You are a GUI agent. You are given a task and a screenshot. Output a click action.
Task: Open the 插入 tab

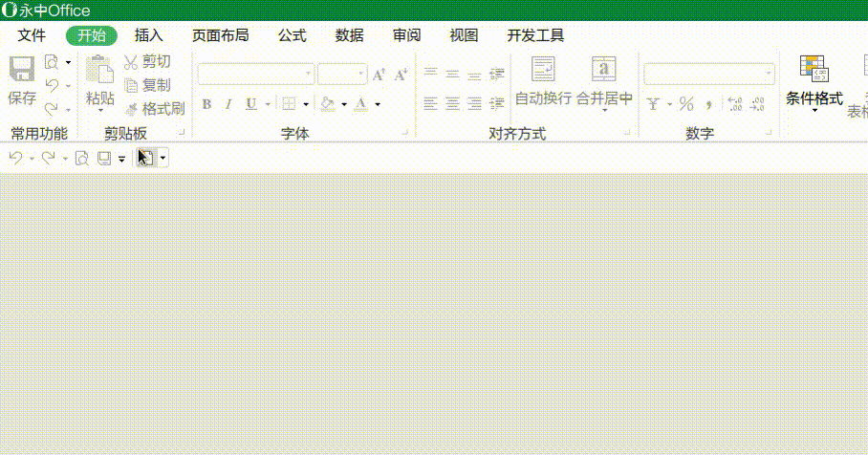coord(148,35)
